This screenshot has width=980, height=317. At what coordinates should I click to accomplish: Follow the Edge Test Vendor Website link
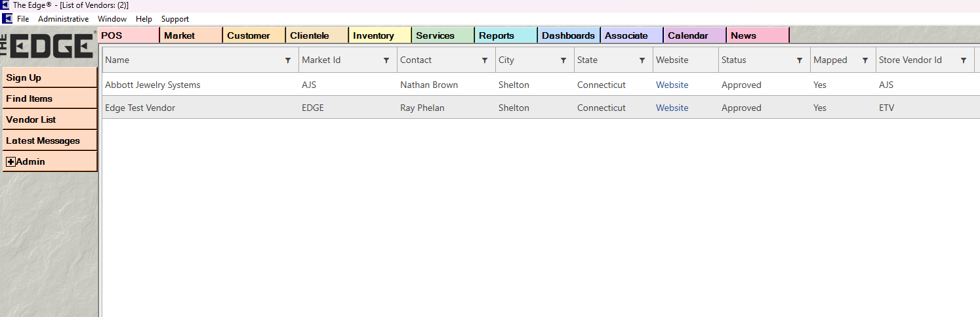672,108
